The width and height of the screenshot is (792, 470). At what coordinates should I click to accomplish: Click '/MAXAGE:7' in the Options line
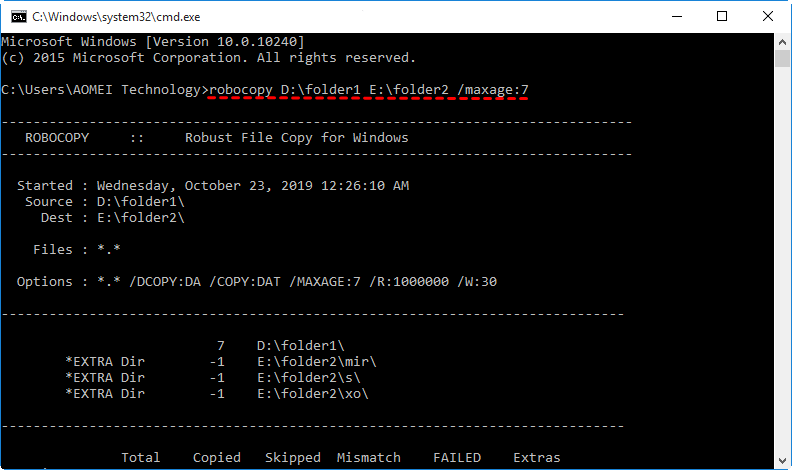pos(325,282)
